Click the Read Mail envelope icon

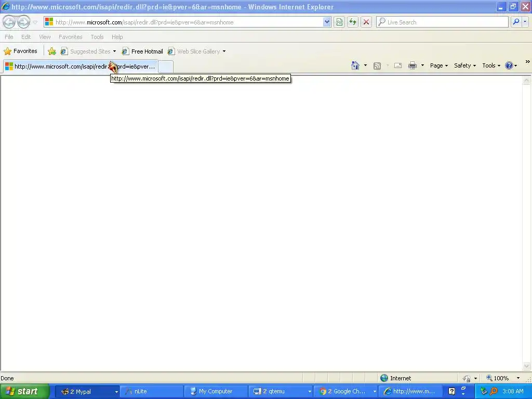coord(398,65)
